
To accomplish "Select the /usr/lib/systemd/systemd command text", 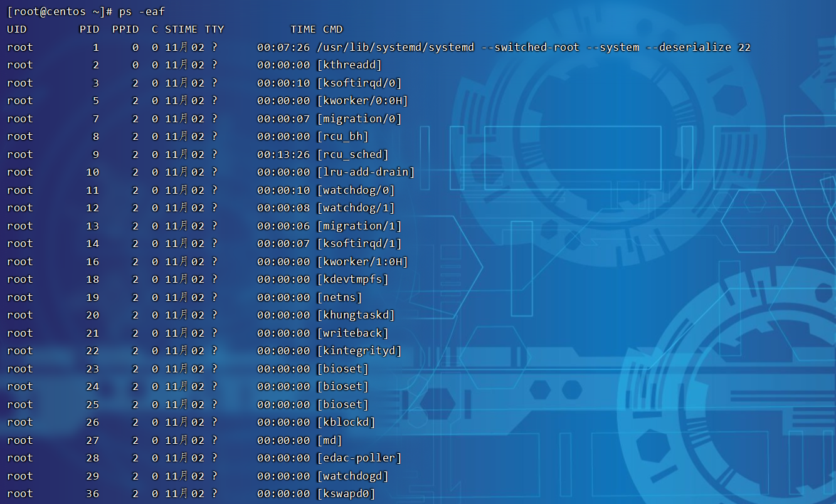I will 396,47.
